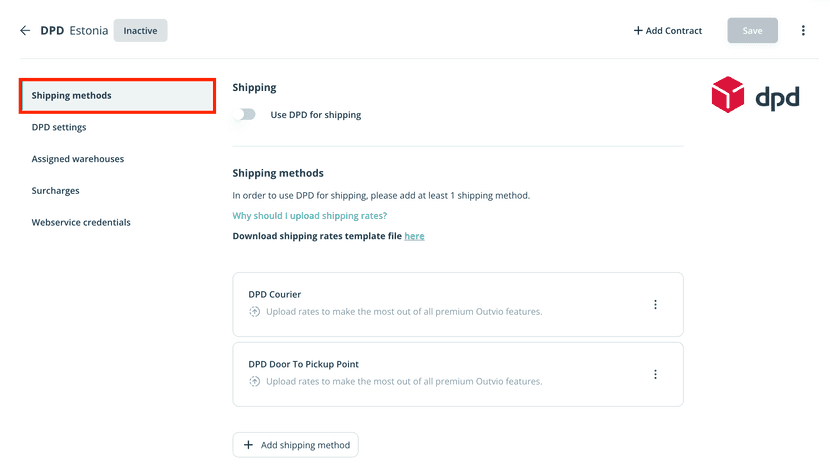Open DPD Courier options menu
Image resolution: width=830 pixels, height=472 pixels.
click(x=656, y=305)
